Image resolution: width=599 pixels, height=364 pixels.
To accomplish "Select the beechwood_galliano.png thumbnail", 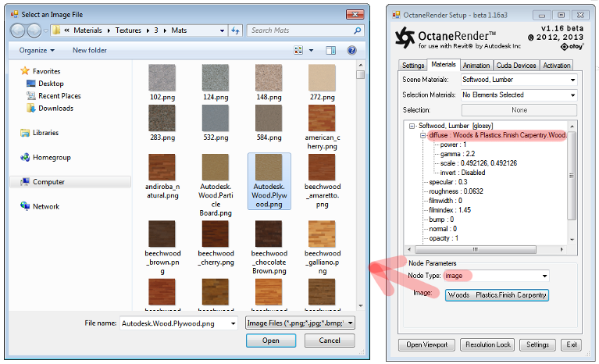I will 322,234.
